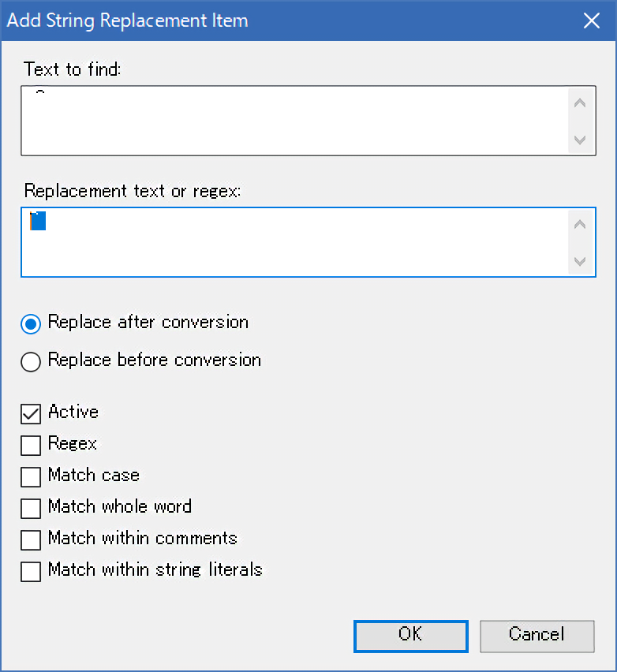Screen dimensions: 617x672
Task: Enable Match within comments
Action: (x=32, y=539)
